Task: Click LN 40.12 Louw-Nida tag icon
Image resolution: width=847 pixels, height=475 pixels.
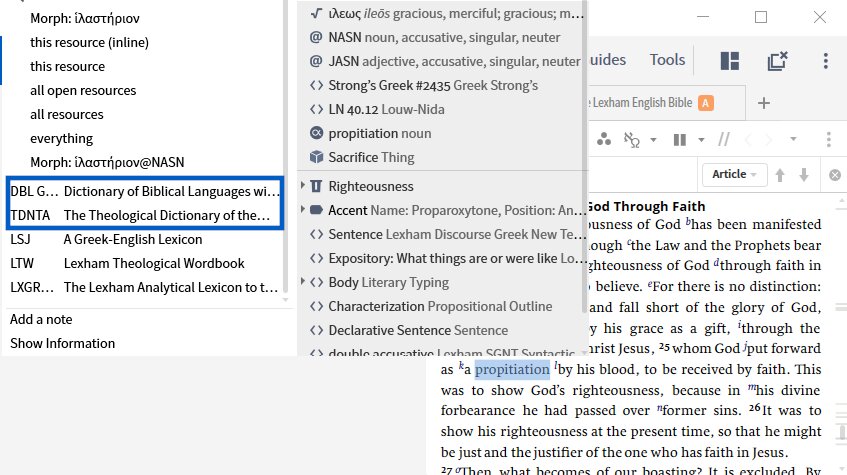Action: click(x=317, y=109)
